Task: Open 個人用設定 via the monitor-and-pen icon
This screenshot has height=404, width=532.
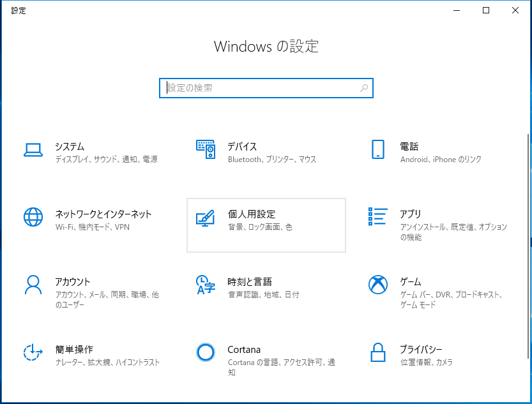Action: click(x=206, y=219)
